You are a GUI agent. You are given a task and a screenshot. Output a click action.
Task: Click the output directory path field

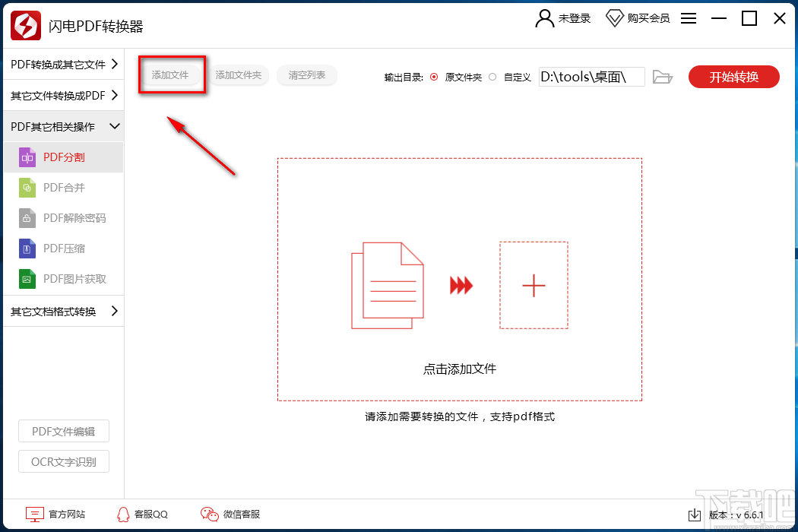click(591, 77)
